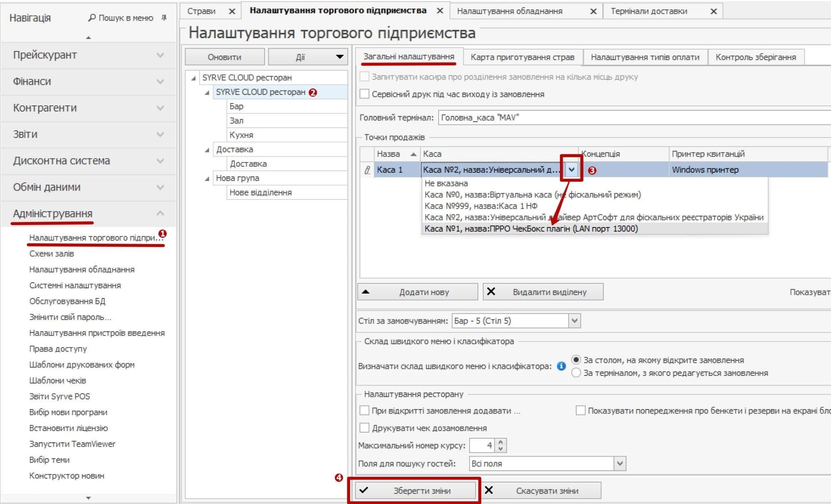Click Видалити виділену button
The width and height of the screenshot is (831, 504).
[x=543, y=292]
